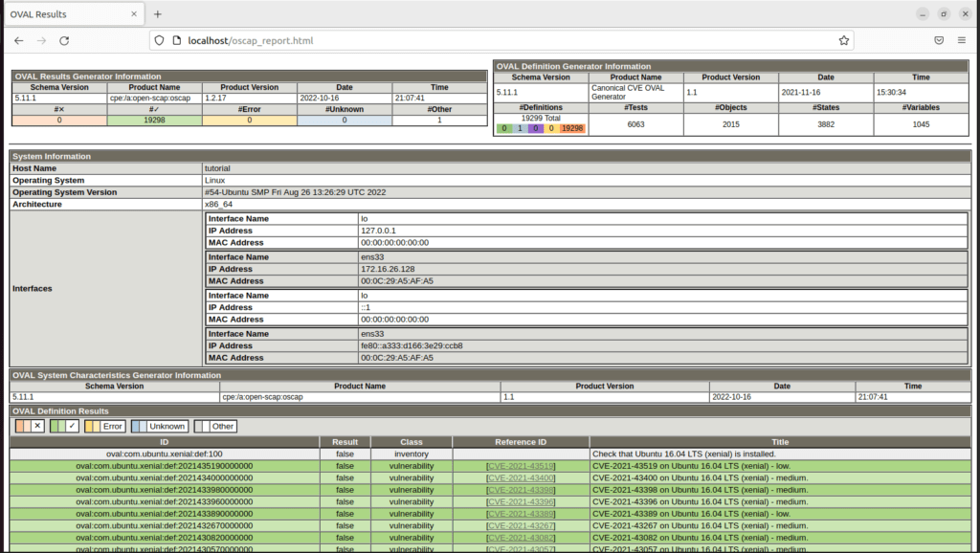Click the IPv6 address ::1

[x=366, y=307]
